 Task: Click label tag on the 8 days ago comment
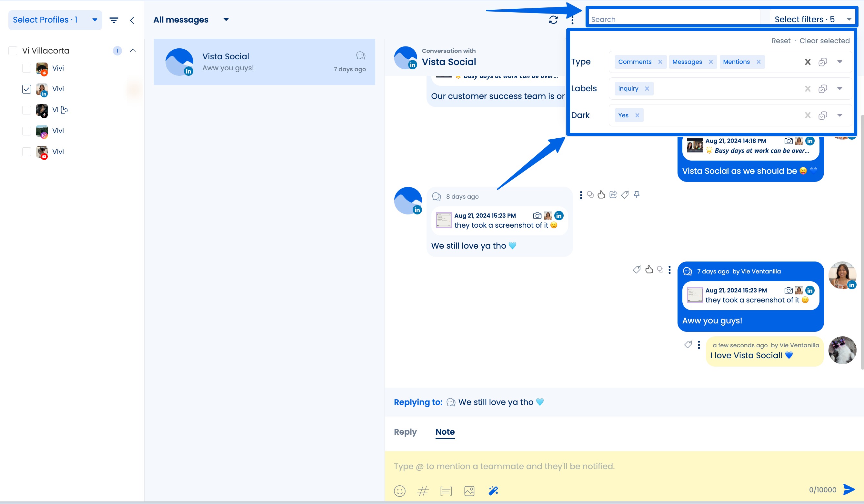pos(625,195)
